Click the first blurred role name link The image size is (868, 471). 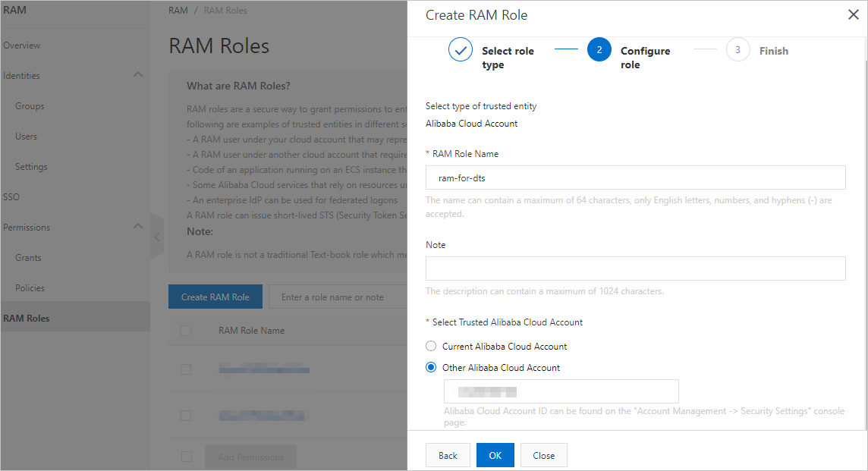(x=264, y=369)
